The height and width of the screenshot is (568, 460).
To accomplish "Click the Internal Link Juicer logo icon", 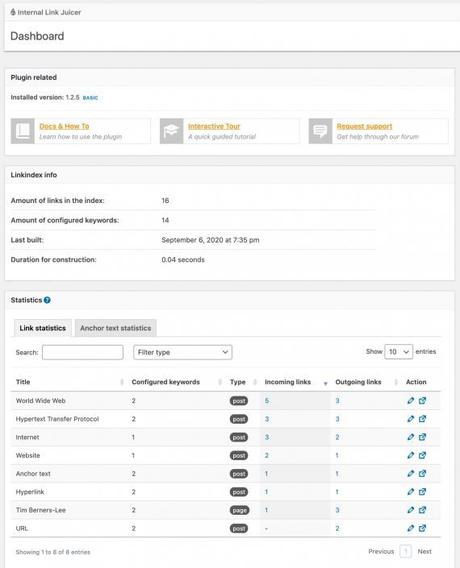I will 13,12.
